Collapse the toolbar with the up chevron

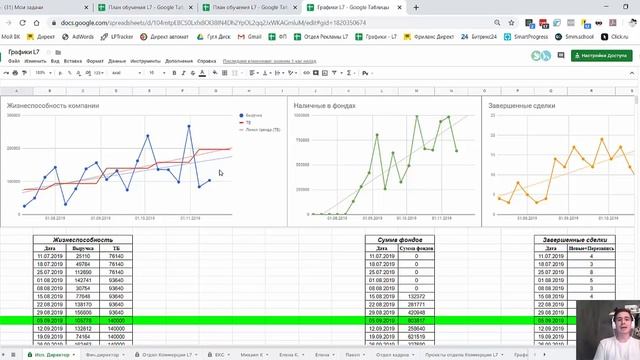(x=632, y=73)
